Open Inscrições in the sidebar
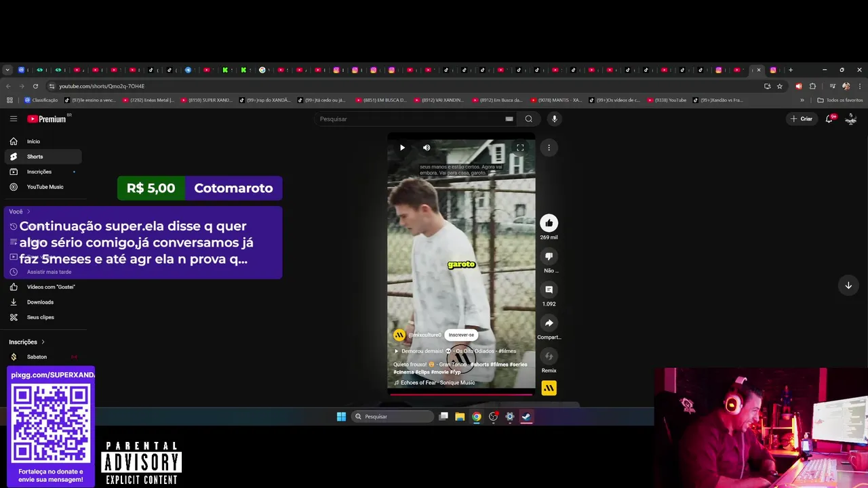The image size is (868, 488). click(43, 171)
